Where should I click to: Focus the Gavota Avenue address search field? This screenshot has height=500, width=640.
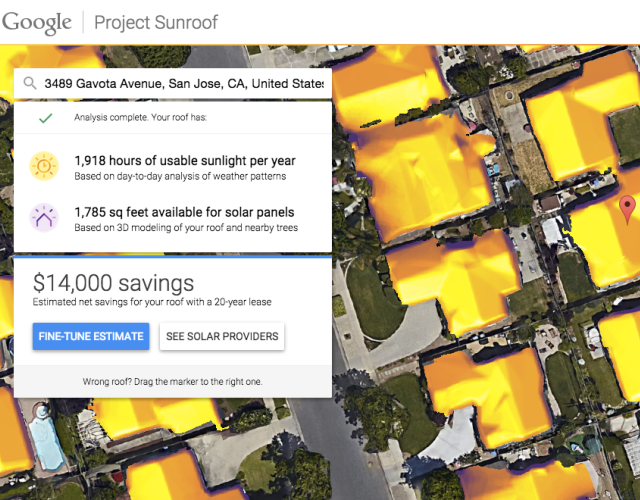(185, 84)
